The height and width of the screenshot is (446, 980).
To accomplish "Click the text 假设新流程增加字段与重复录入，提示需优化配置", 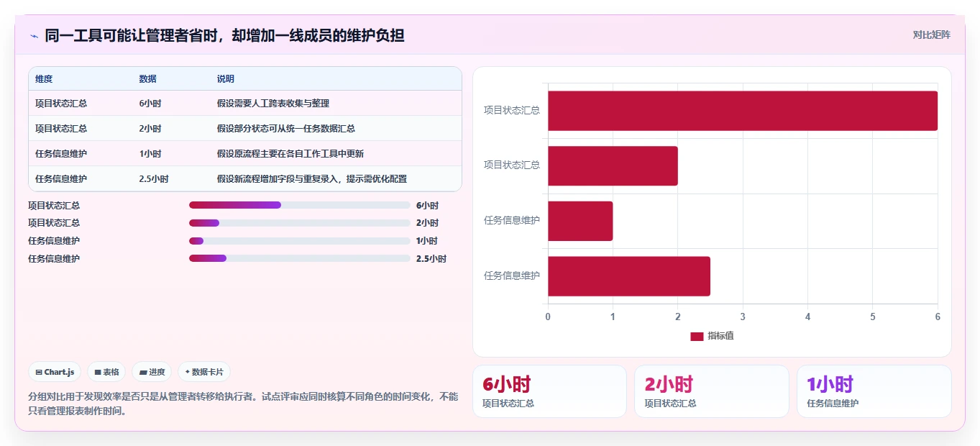I will pyautogui.click(x=312, y=179).
